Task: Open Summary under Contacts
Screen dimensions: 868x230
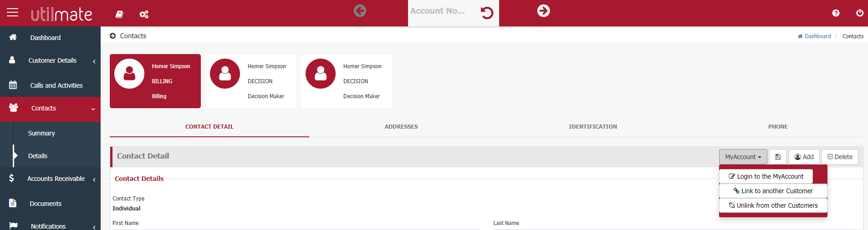Action: [x=41, y=133]
